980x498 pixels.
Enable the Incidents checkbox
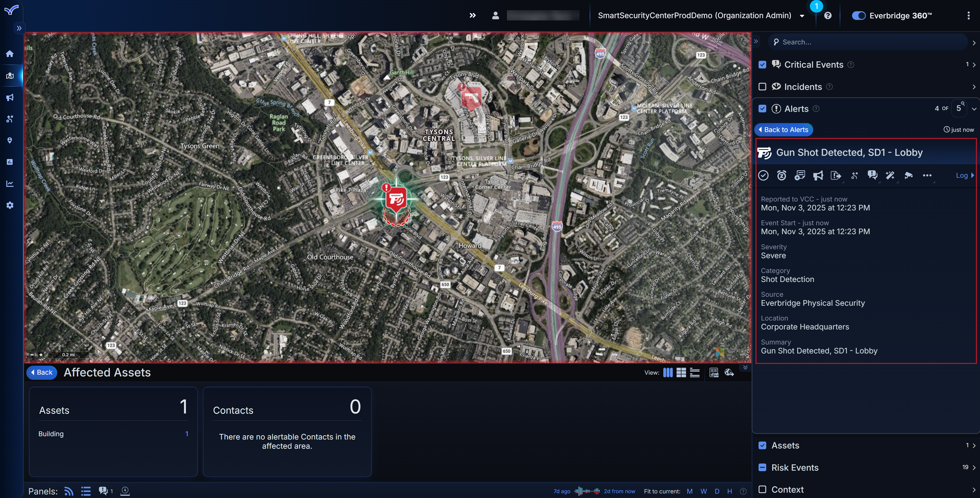pos(762,87)
